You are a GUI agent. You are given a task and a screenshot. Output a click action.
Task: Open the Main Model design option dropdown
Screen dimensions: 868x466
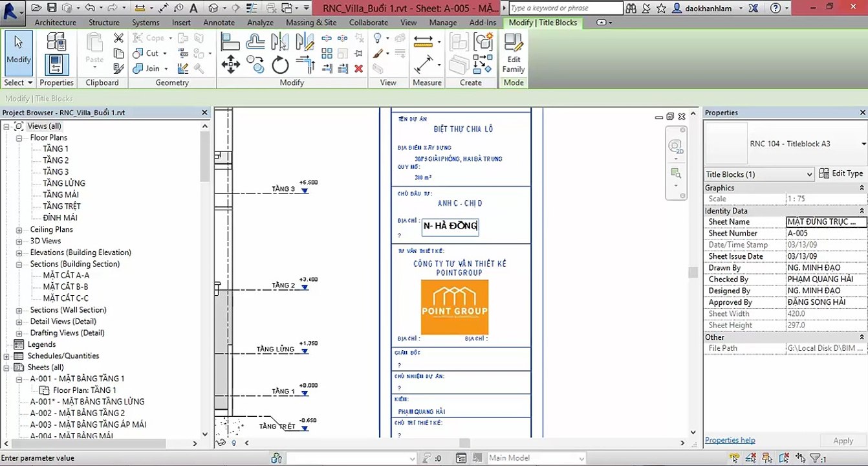point(581,458)
